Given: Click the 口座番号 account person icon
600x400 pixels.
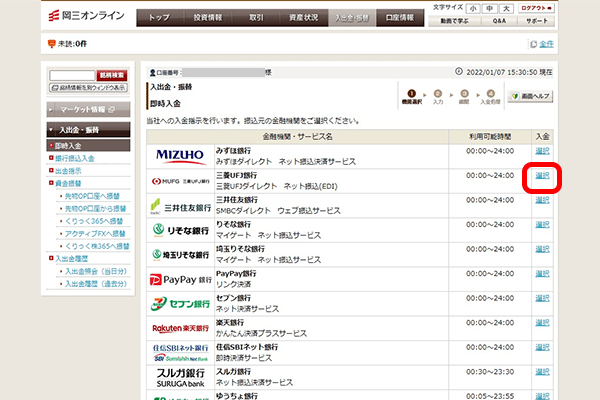Looking at the screenshot, I should pyautogui.click(x=152, y=72).
